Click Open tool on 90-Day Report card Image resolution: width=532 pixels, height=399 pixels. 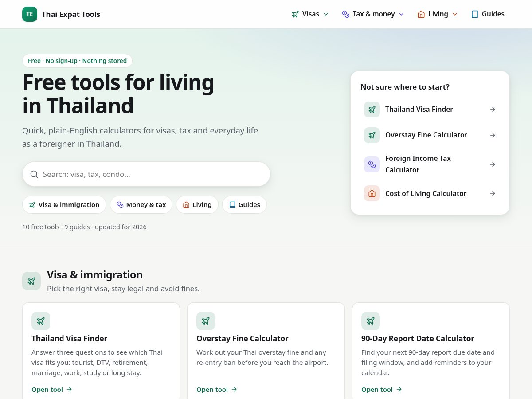pyautogui.click(x=382, y=390)
